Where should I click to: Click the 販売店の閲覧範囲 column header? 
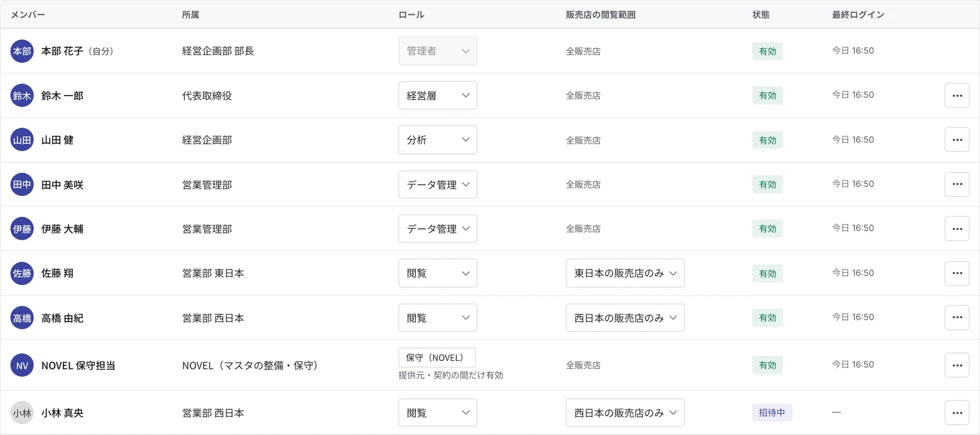[x=601, y=15]
